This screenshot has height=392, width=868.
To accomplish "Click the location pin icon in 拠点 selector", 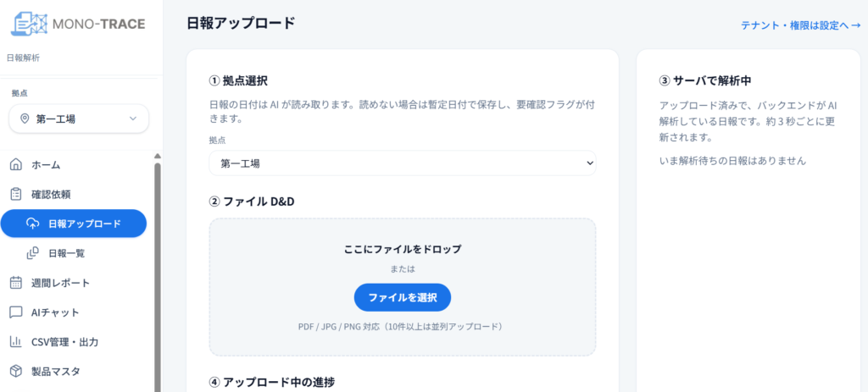I will pyautogui.click(x=25, y=119).
